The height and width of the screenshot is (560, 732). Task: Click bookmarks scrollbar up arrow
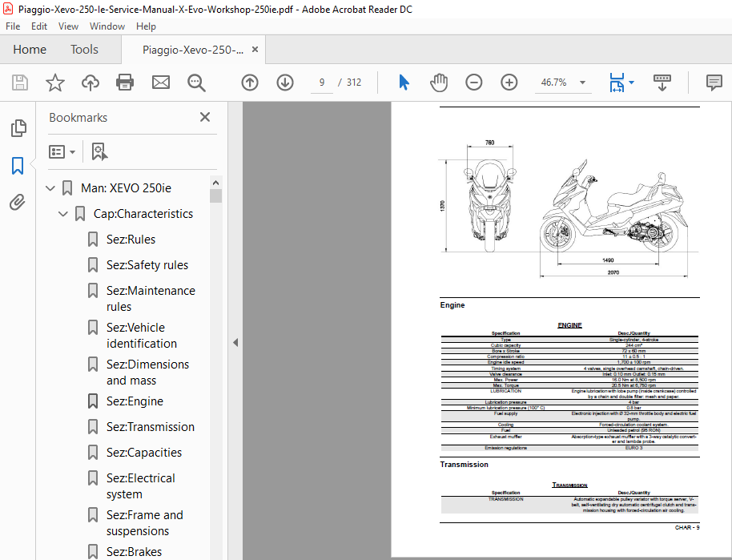215,183
